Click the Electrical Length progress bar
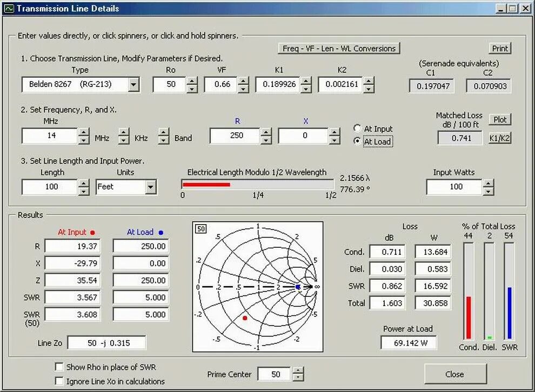The height and width of the screenshot is (392, 535). (x=258, y=185)
